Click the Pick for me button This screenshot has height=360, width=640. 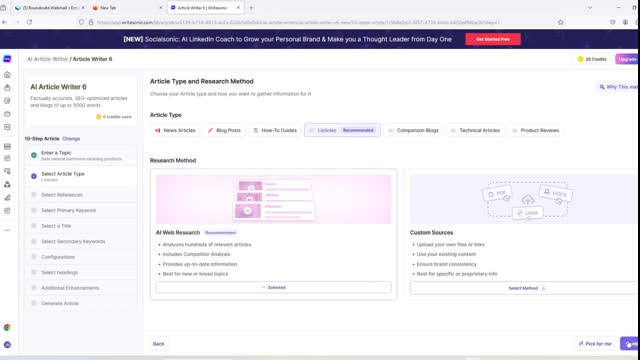click(595, 344)
